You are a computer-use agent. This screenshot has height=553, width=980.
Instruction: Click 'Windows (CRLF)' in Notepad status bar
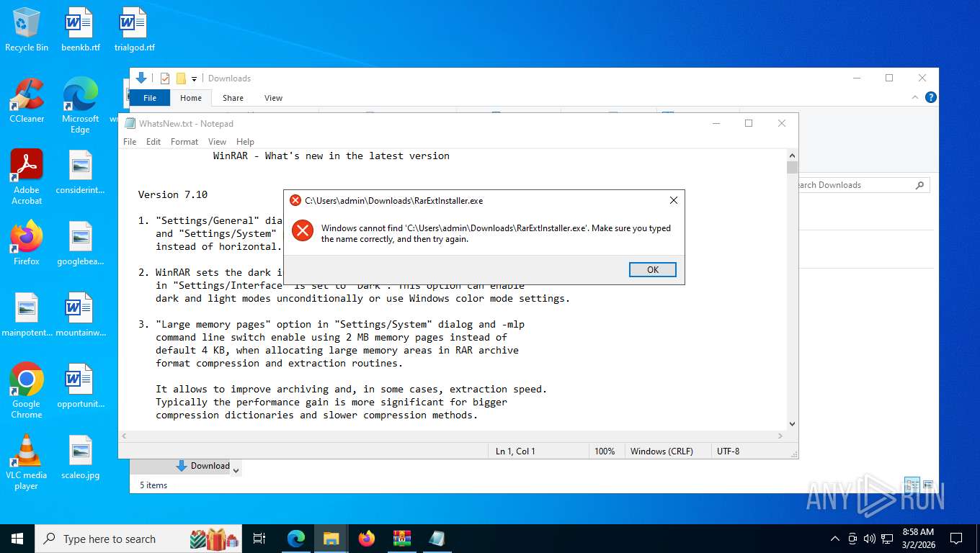pyautogui.click(x=661, y=451)
